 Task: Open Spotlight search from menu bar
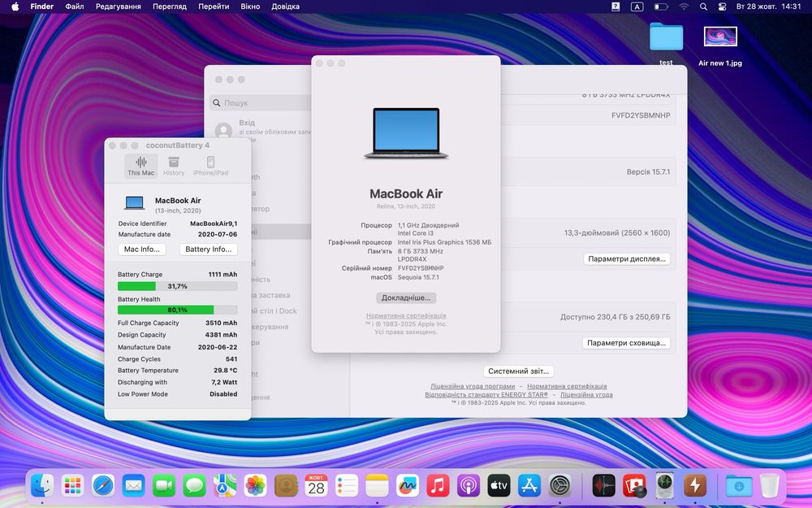click(703, 7)
